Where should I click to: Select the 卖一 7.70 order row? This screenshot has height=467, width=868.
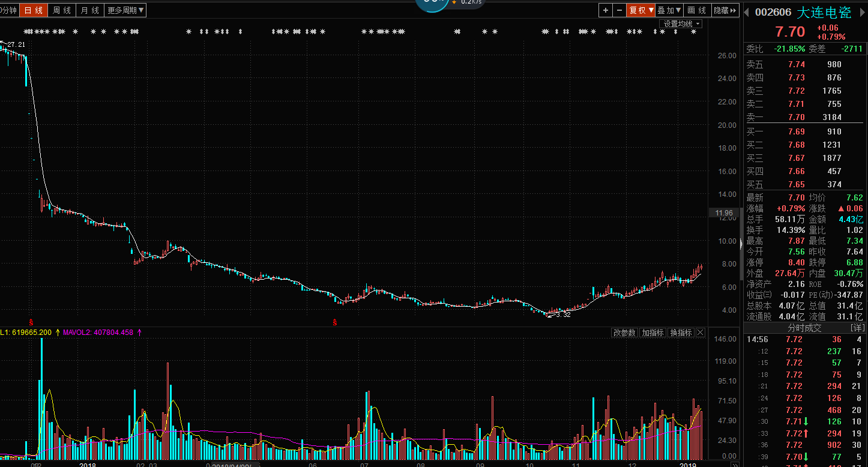pyautogui.click(x=805, y=117)
